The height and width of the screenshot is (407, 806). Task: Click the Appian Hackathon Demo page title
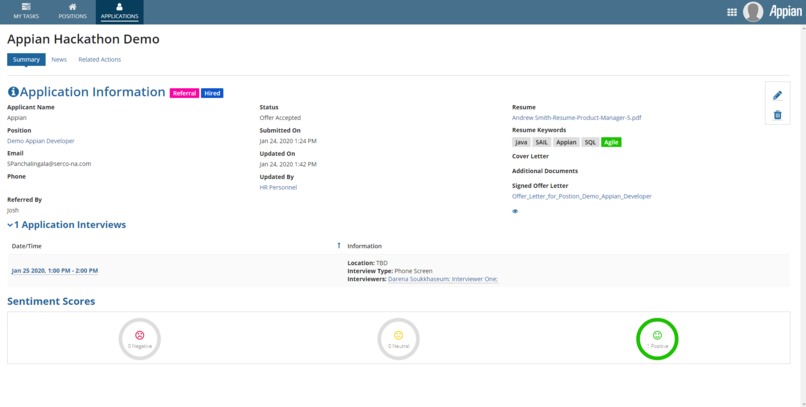83,39
